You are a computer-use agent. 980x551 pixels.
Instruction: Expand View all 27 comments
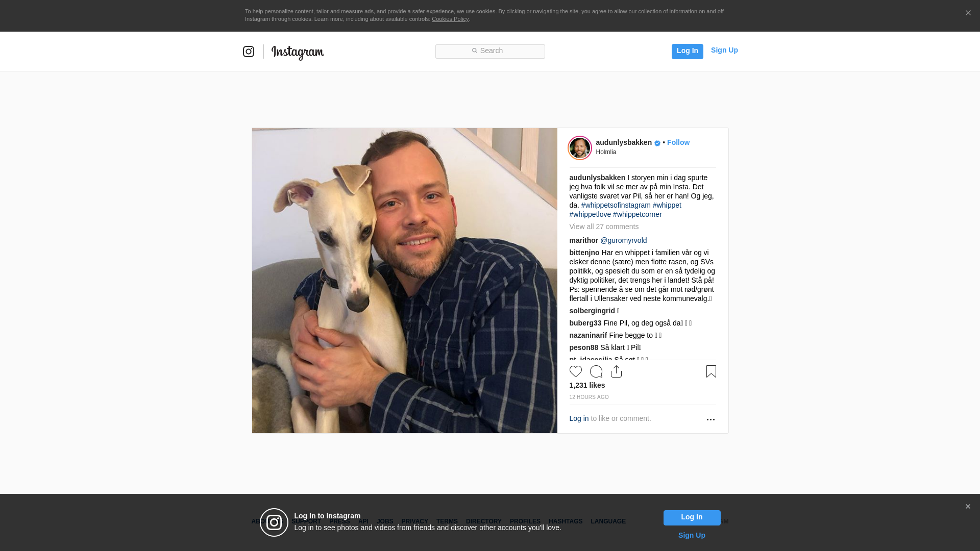coord(604,227)
